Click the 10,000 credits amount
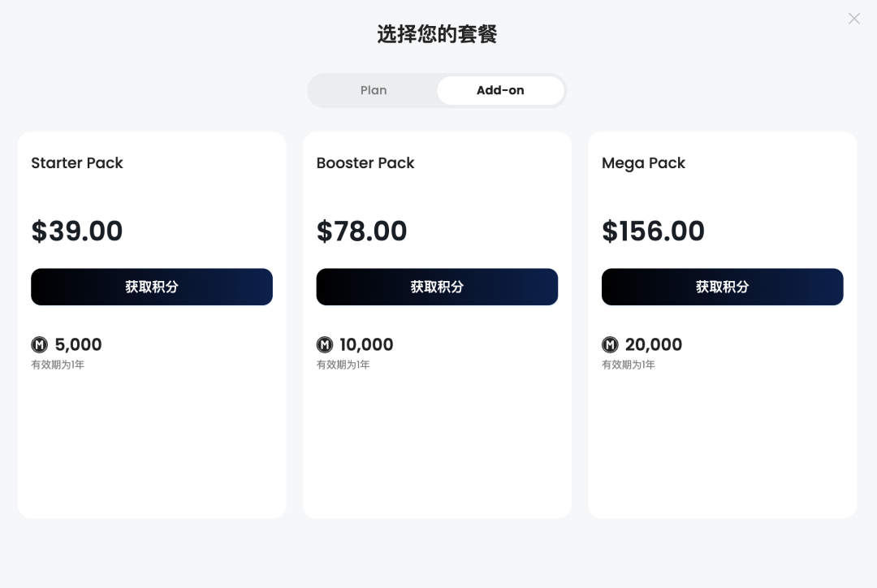 pos(366,345)
